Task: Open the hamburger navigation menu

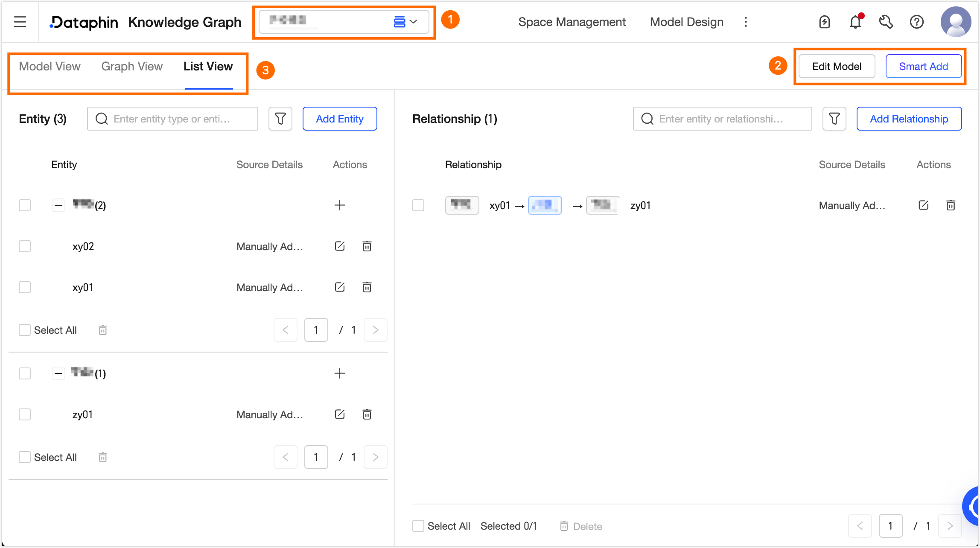Action: 20,22
